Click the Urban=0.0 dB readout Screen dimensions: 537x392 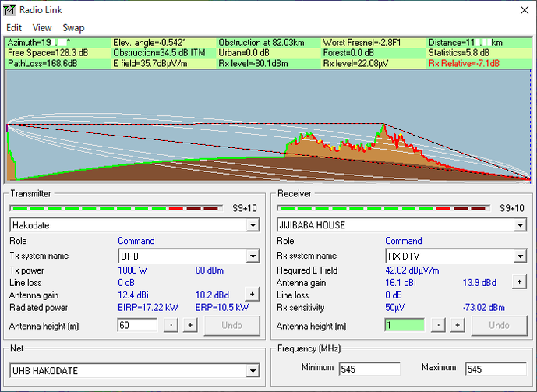pyautogui.click(x=244, y=53)
